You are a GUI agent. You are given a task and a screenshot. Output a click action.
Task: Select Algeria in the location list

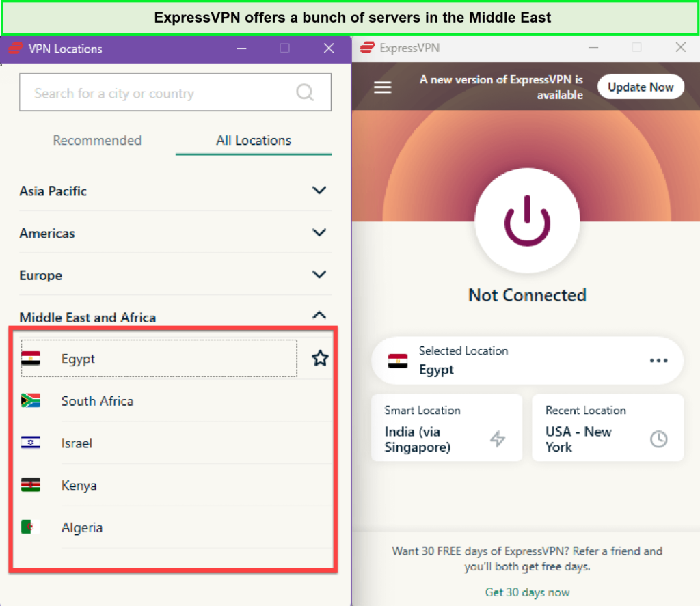[x=176, y=527]
